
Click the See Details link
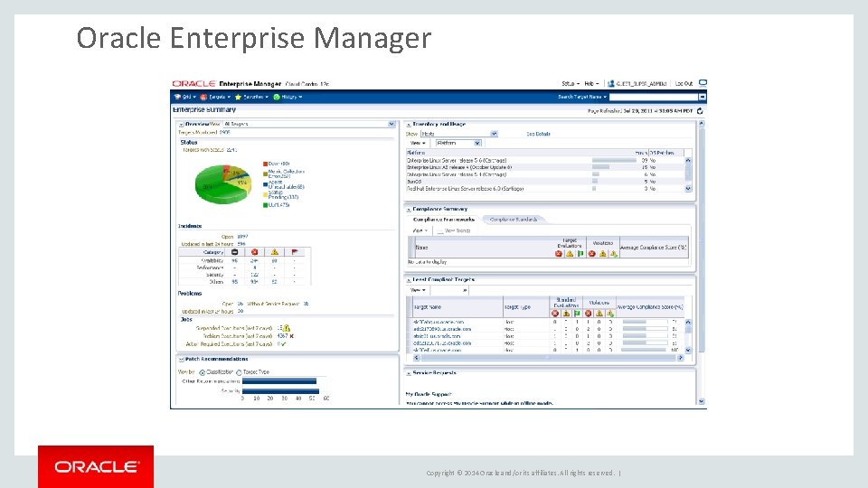538,134
